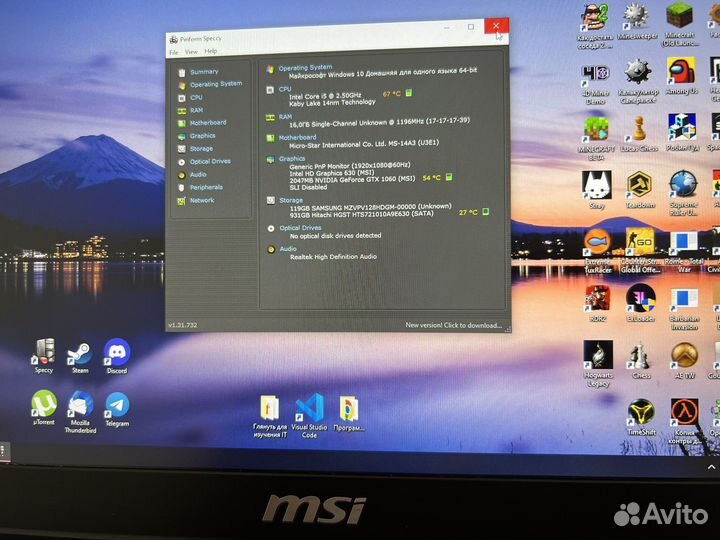This screenshot has height=540, width=720.
Task: Open the View menu in Speccy
Action: (x=191, y=52)
